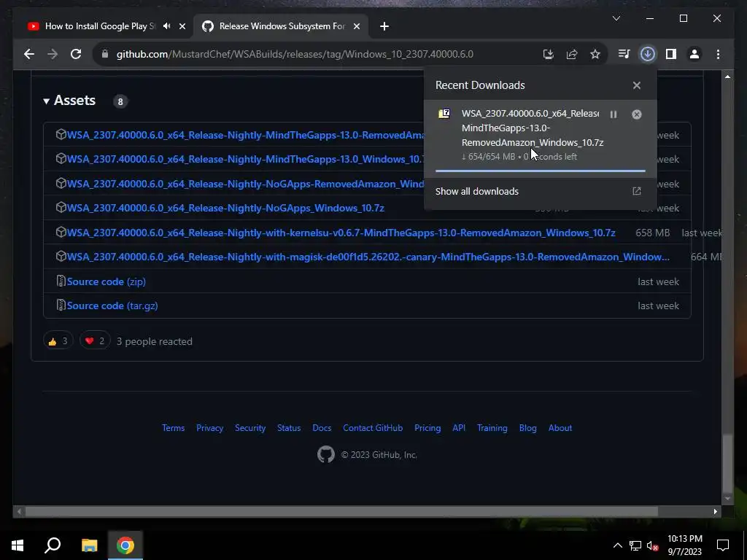Open the Privacy footer link

click(209, 428)
